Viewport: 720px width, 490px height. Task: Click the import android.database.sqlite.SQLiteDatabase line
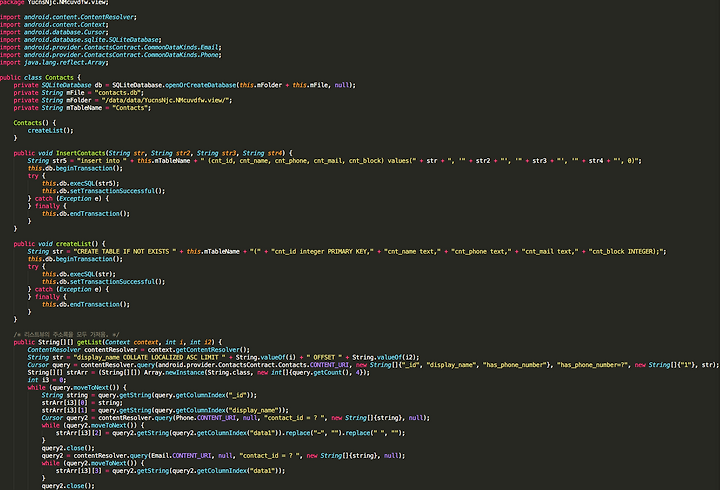(81, 40)
